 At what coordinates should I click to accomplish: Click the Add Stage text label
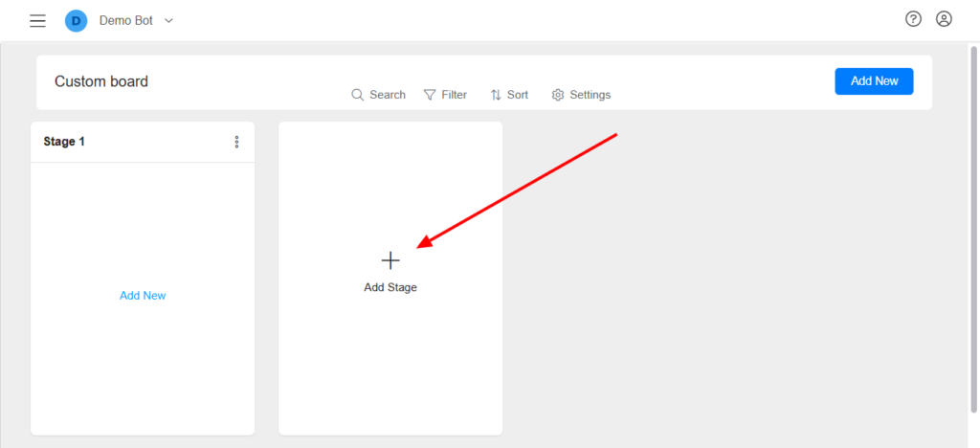click(390, 287)
